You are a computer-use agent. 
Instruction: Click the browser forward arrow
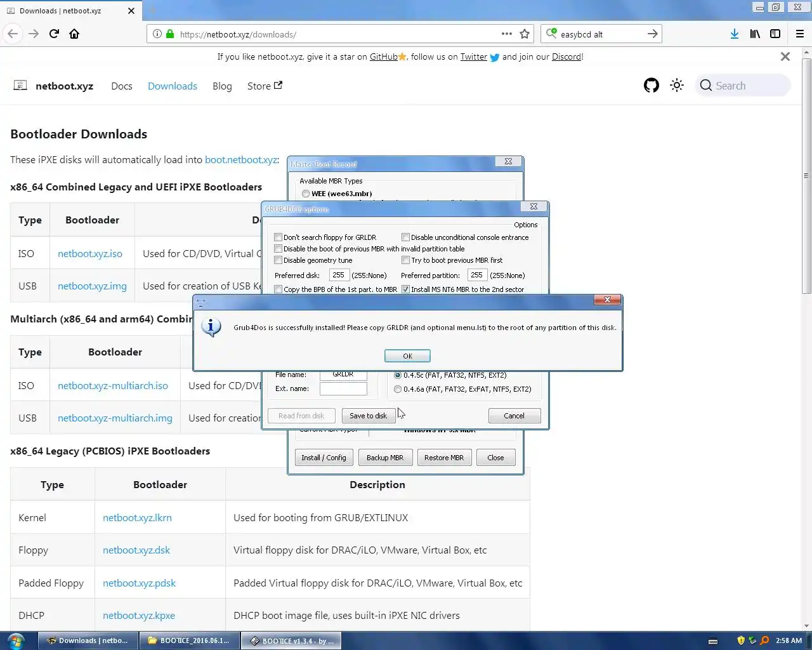point(34,34)
